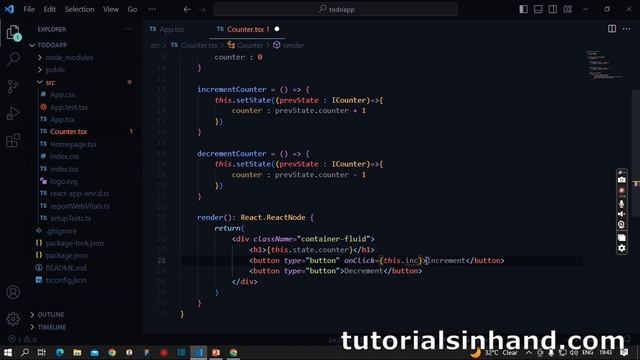Image resolution: width=640 pixels, height=360 pixels.
Task: Open the Selection menu
Action: 79,9
